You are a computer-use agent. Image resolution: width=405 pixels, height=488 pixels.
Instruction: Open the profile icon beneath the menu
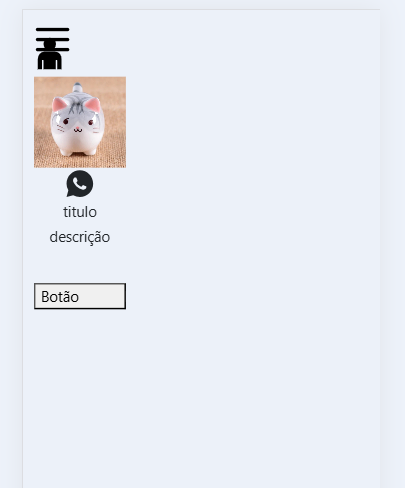pos(50,57)
